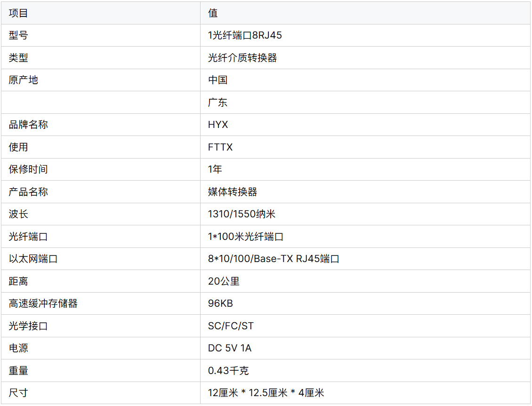Screen dimensions: 532x406
Task: Click the FTTX usage value
Action: click(x=220, y=147)
